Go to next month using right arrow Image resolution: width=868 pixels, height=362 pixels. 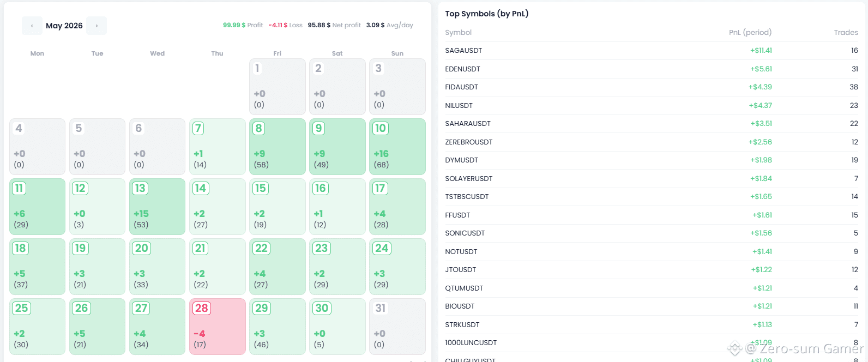point(97,26)
